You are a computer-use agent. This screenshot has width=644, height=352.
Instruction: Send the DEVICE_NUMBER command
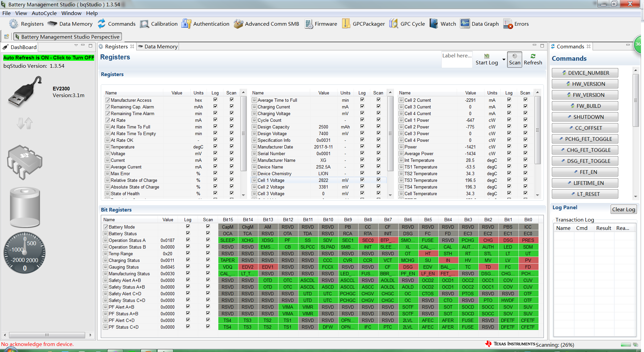(585, 73)
